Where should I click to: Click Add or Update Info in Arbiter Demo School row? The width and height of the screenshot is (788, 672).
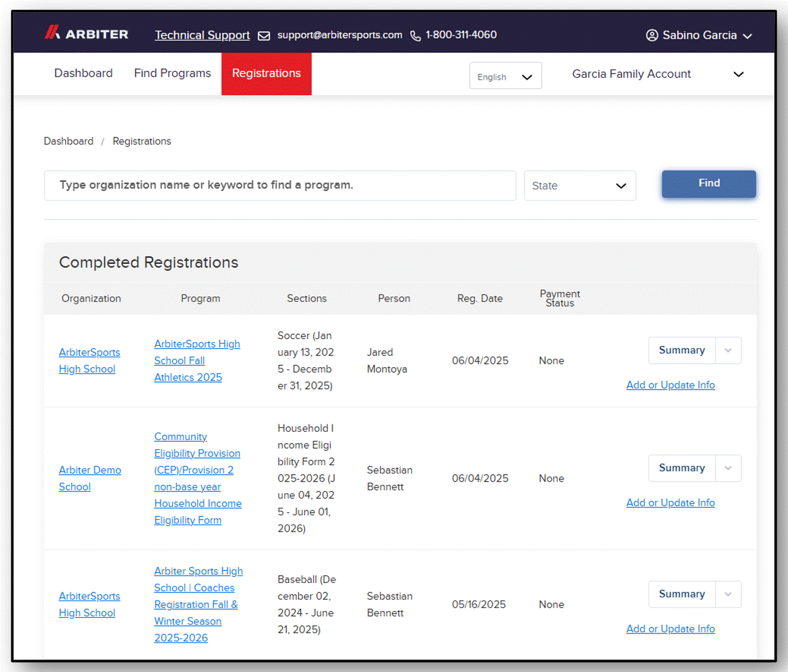(670, 503)
